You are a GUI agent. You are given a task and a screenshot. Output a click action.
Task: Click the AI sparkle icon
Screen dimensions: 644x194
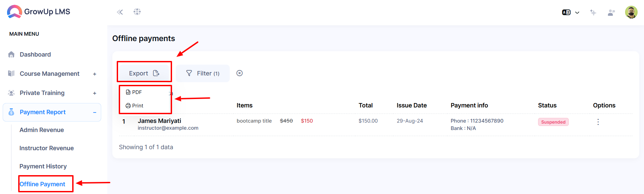pos(593,12)
